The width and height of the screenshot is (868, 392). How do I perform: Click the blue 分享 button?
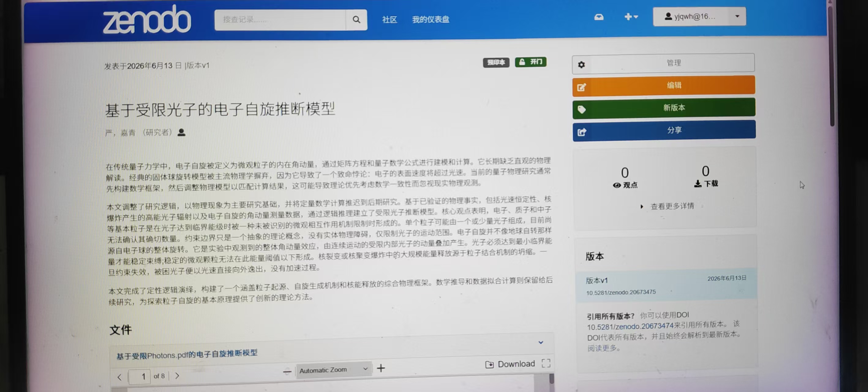tap(664, 131)
